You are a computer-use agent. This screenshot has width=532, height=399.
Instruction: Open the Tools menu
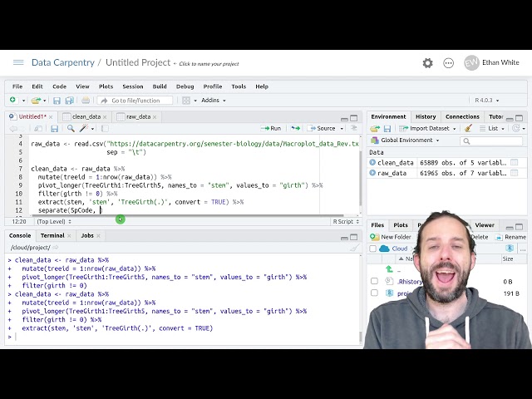coord(239,86)
